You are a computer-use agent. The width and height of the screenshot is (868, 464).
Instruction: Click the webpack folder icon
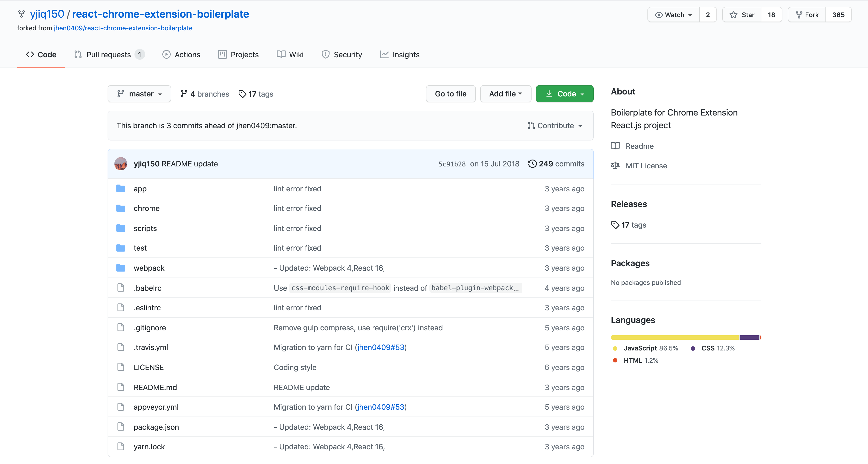pyautogui.click(x=121, y=268)
